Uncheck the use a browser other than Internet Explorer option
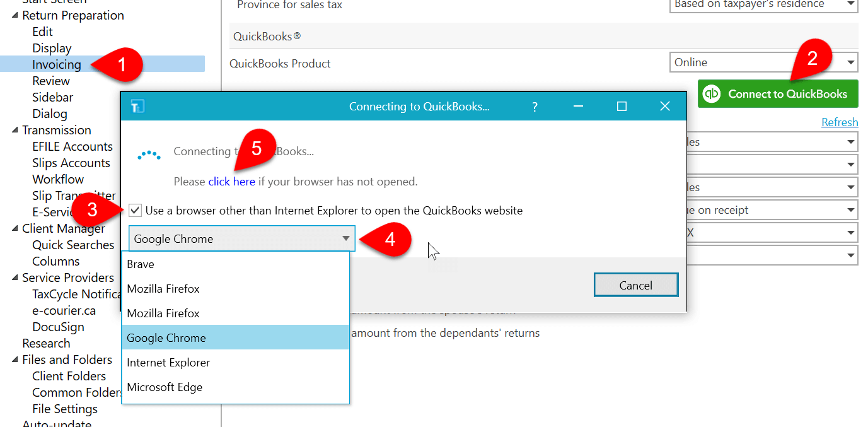Viewport: 868px width, 427px height. (x=135, y=210)
